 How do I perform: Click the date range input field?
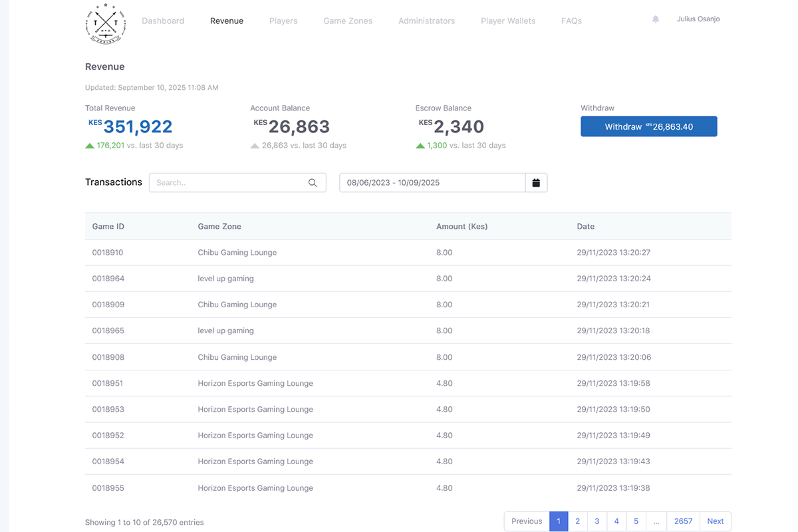[x=432, y=183]
